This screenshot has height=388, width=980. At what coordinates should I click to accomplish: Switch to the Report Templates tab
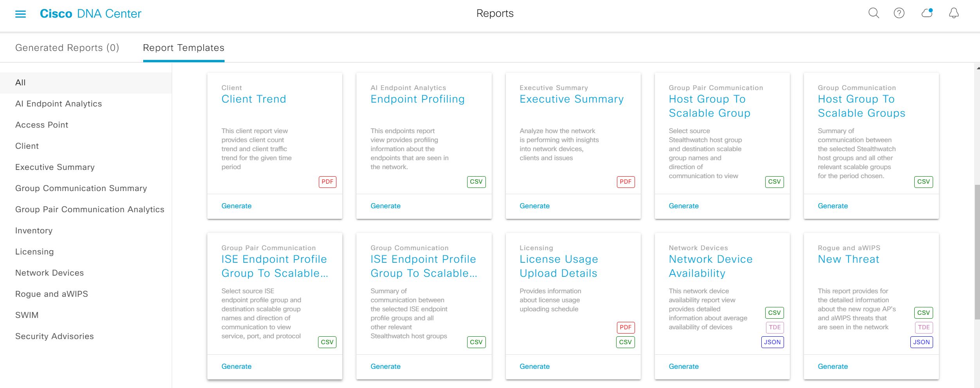coord(183,47)
